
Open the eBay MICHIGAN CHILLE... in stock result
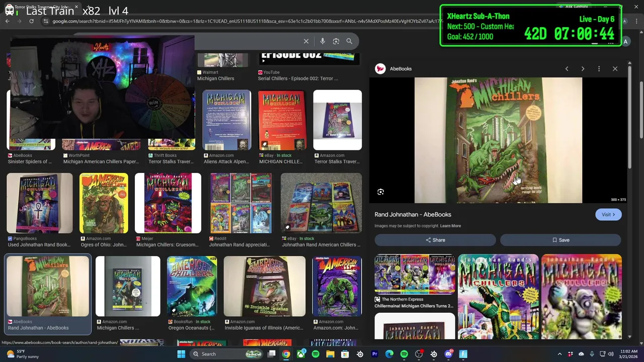[282, 127]
